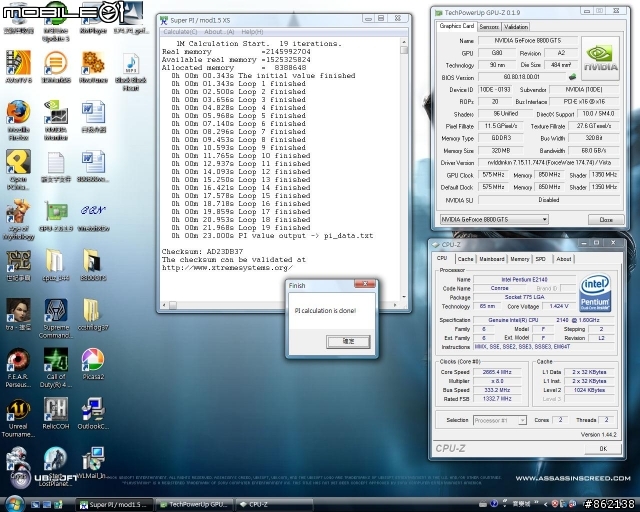This screenshot has width=640, height=512.
Task: Switch to the Validation tab in GPU-Z
Action: (516, 27)
